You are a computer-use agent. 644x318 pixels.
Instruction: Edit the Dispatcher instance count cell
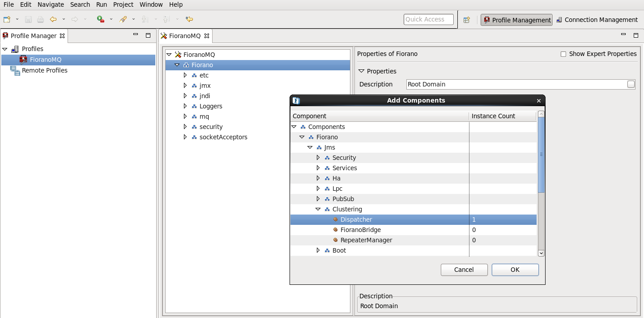(x=503, y=219)
